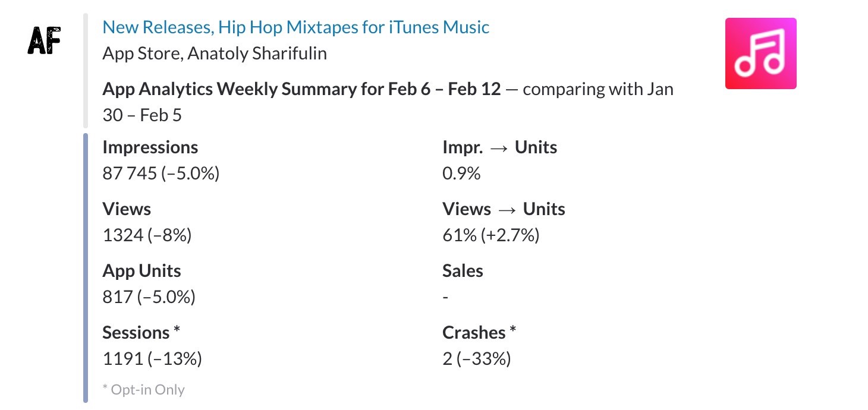Select the Views → Units label
Viewport: 868px width, 410px height.
[504, 209]
